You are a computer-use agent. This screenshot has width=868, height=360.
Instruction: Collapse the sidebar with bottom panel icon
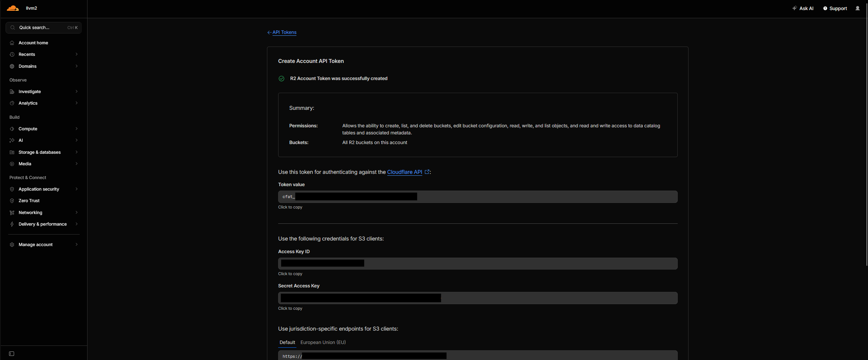[12, 354]
